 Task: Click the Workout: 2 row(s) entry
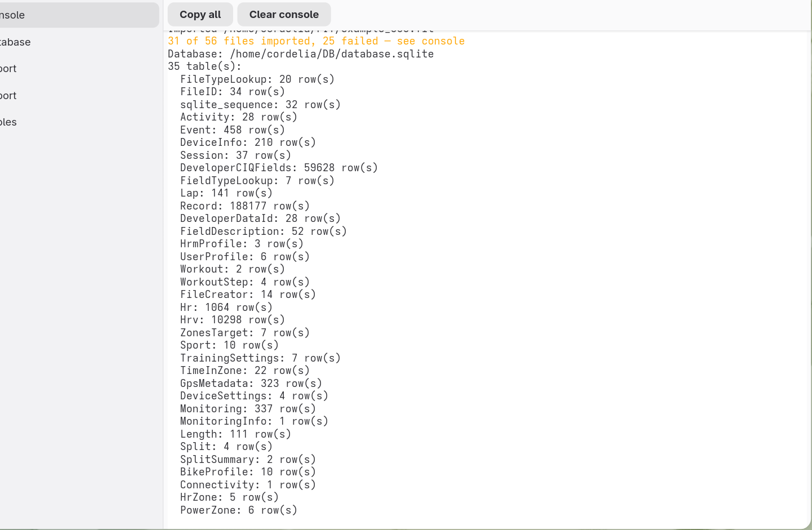[233, 269]
